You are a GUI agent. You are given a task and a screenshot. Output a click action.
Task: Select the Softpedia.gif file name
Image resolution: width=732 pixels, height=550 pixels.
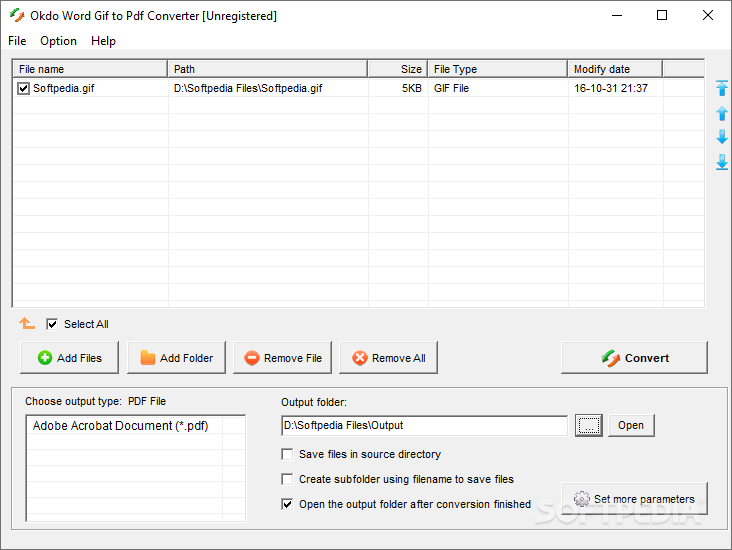63,88
